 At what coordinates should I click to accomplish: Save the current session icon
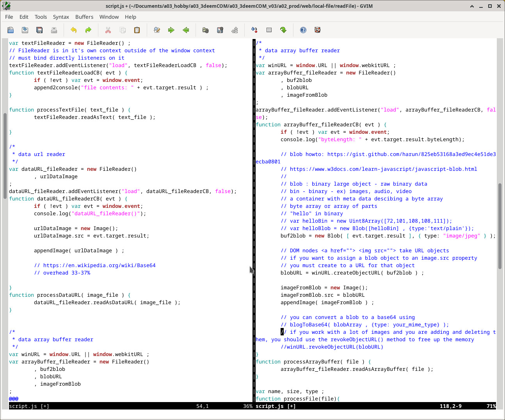coord(220,30)
